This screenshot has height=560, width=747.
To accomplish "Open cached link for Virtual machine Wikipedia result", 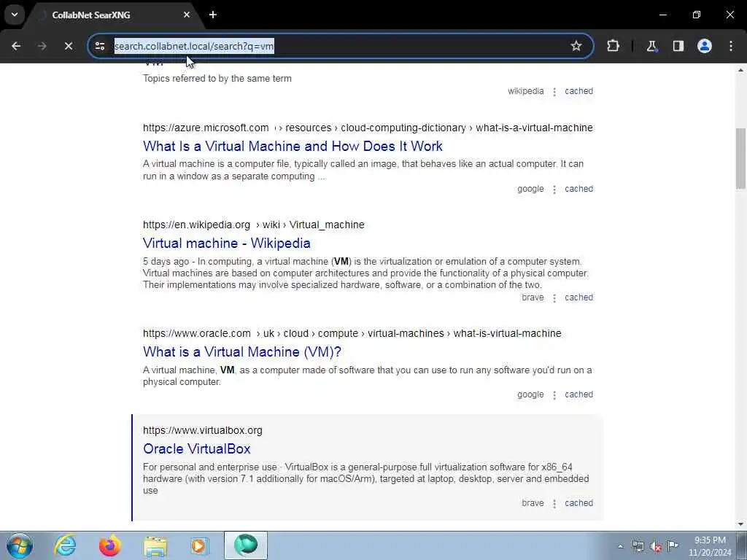I will tap(578, 297).
